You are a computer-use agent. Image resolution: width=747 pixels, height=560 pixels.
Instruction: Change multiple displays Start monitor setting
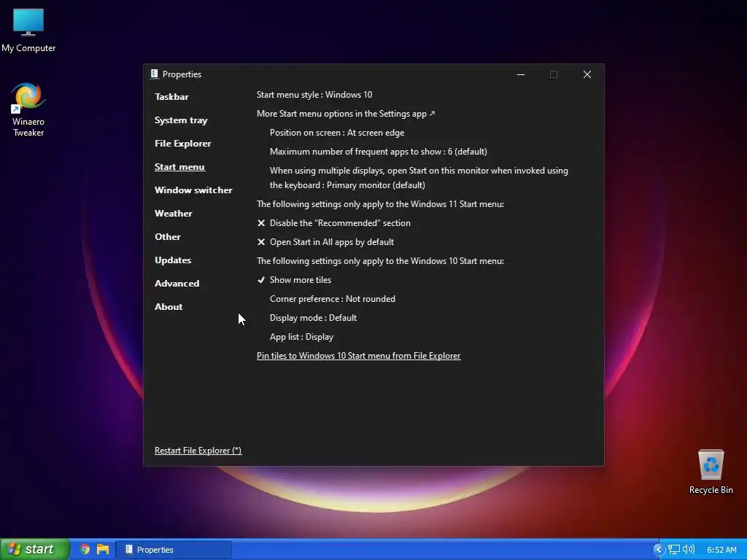[419, 178]
